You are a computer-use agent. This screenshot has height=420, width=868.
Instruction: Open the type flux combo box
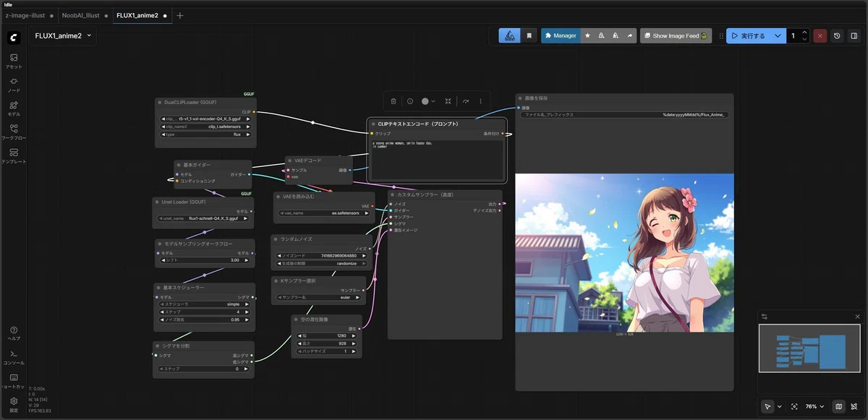coord(207,134)
